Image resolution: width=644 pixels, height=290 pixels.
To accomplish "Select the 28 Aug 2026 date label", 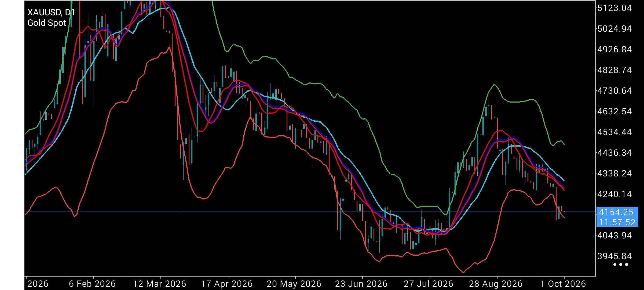I will [x=496, y=284].
